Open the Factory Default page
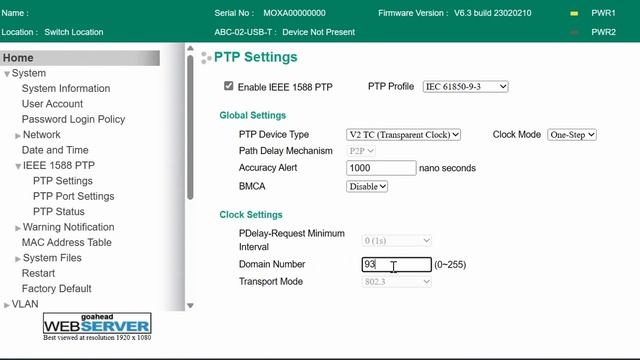Screen dimensions: 640x360 pyautogui.click(x=56, y=289)
